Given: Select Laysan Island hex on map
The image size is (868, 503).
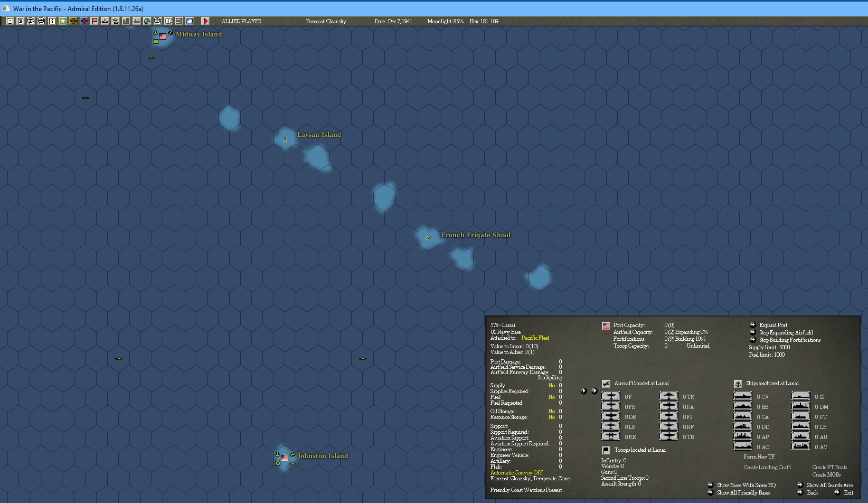Looking at the screenshot, I should pos(285,139).
